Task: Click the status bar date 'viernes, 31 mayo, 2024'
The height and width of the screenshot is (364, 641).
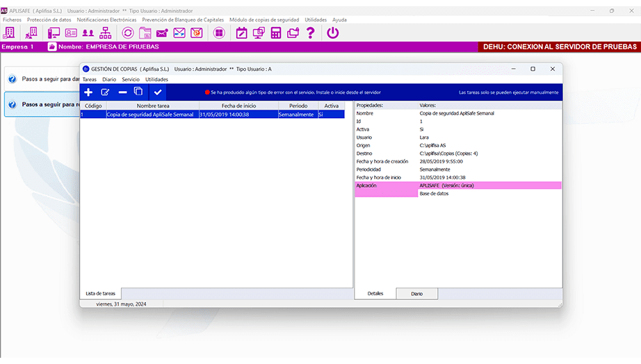Action: tap(121, 304)
